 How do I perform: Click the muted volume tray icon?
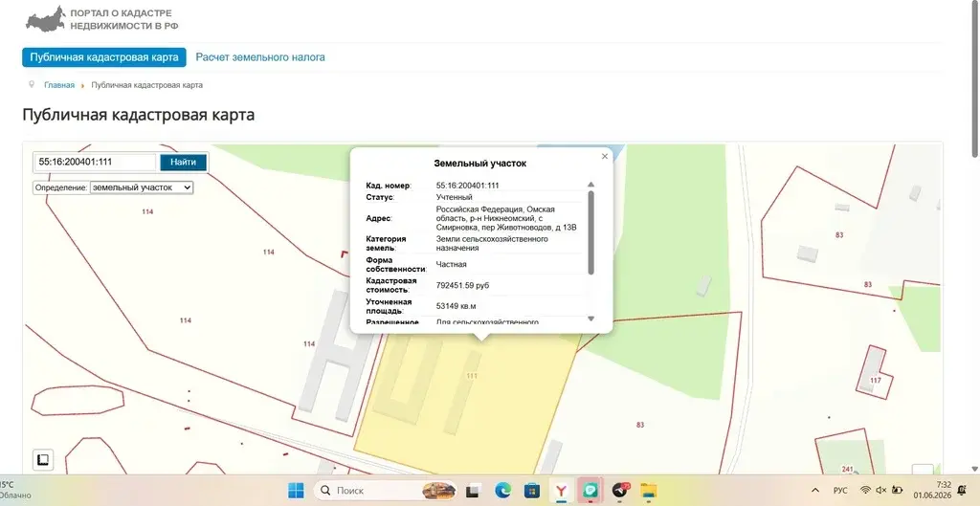point(881,491)
